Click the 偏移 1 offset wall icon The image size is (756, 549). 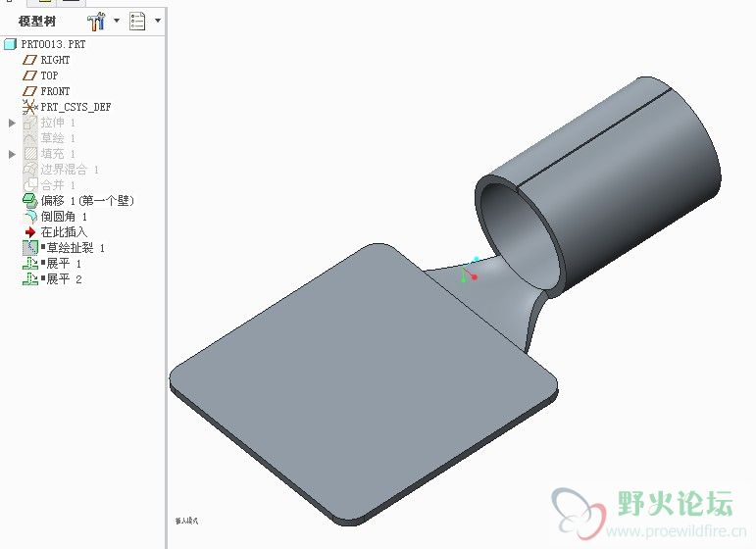[x=29, y=201]
